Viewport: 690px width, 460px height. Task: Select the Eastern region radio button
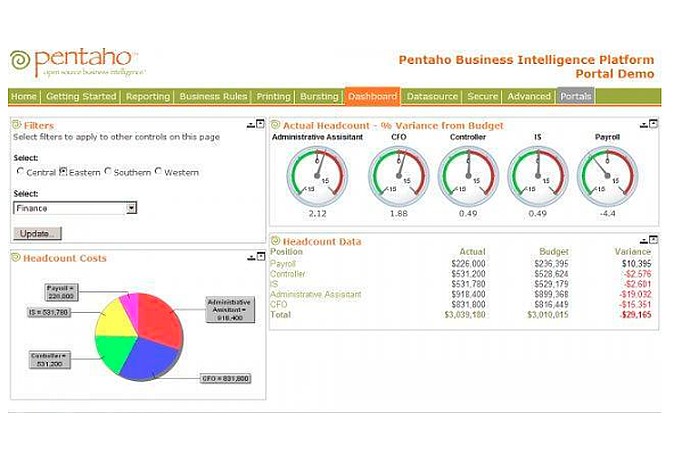[63, 171]
